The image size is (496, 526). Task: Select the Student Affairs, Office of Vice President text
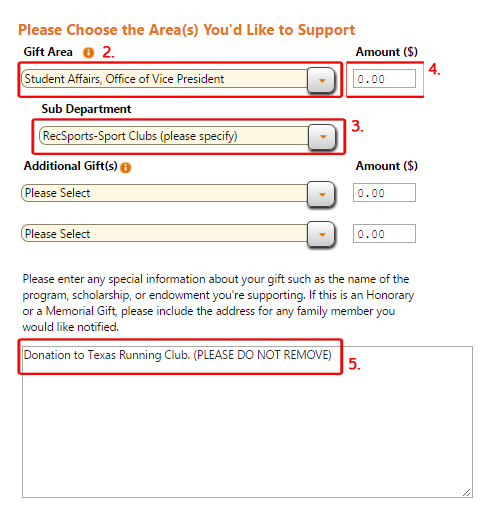(124, 79)
